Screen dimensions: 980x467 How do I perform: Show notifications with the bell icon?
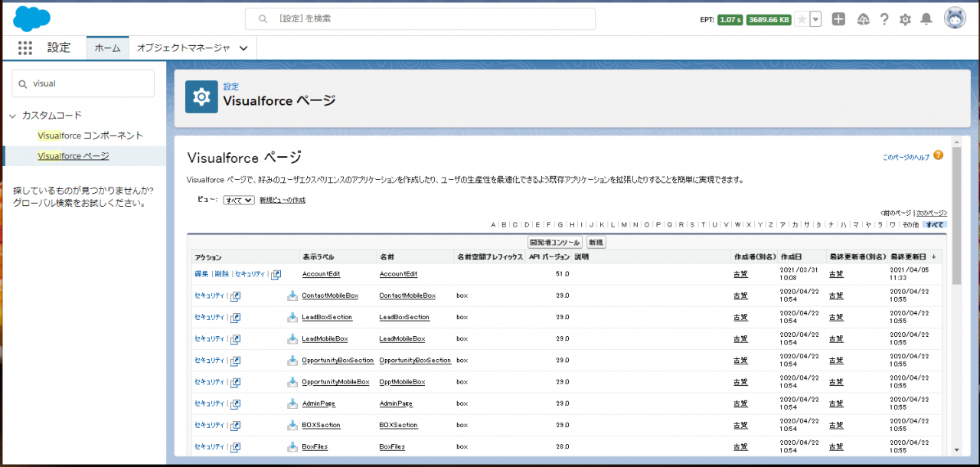(926, 19)
